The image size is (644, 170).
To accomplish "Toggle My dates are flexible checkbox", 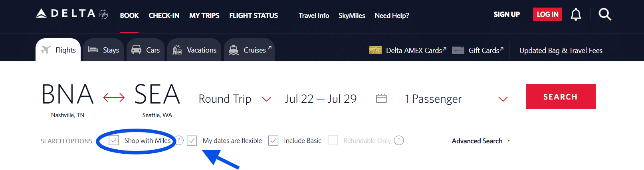I will tap(192, 141).
